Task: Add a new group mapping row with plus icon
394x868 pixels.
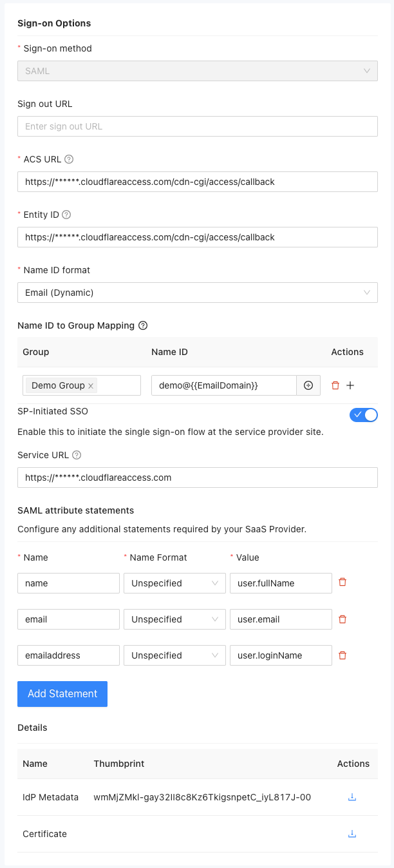Action: point(350,385)
